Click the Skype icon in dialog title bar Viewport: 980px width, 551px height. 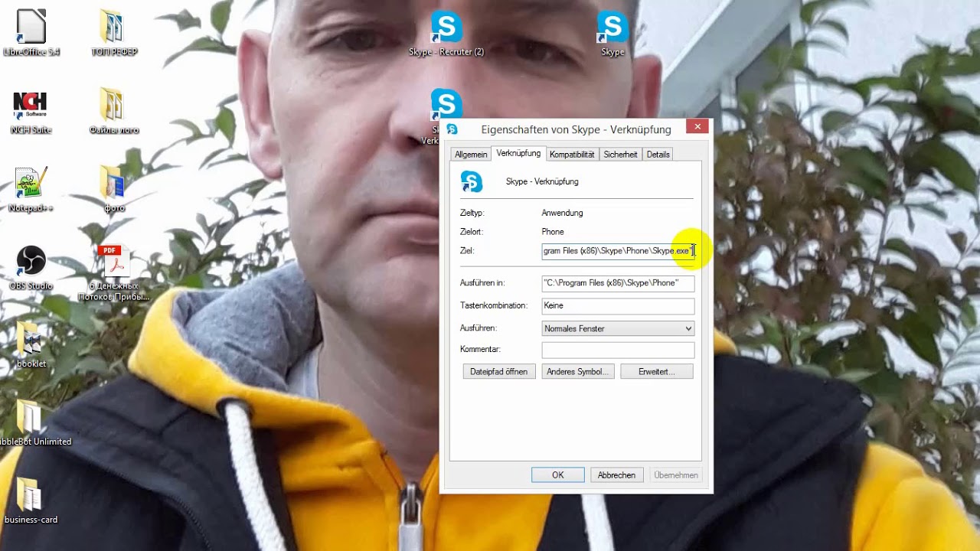point(452,129)
